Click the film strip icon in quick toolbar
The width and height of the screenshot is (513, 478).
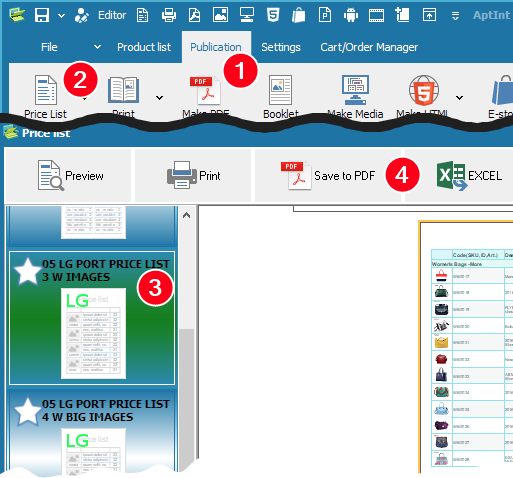pos(376,15)
